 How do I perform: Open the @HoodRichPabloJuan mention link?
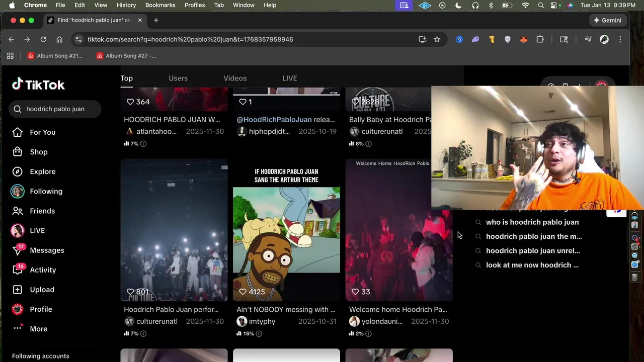click(x=274, y=120)
